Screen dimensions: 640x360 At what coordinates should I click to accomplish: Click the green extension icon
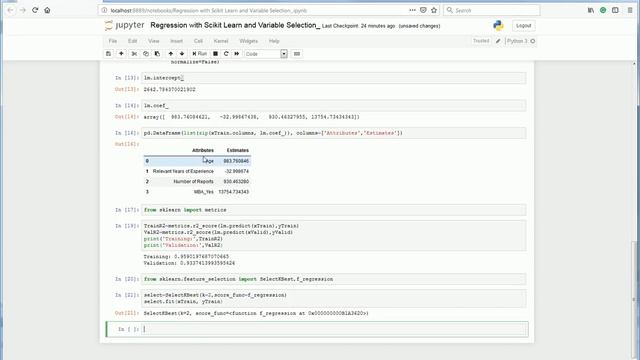click(603, 10)
